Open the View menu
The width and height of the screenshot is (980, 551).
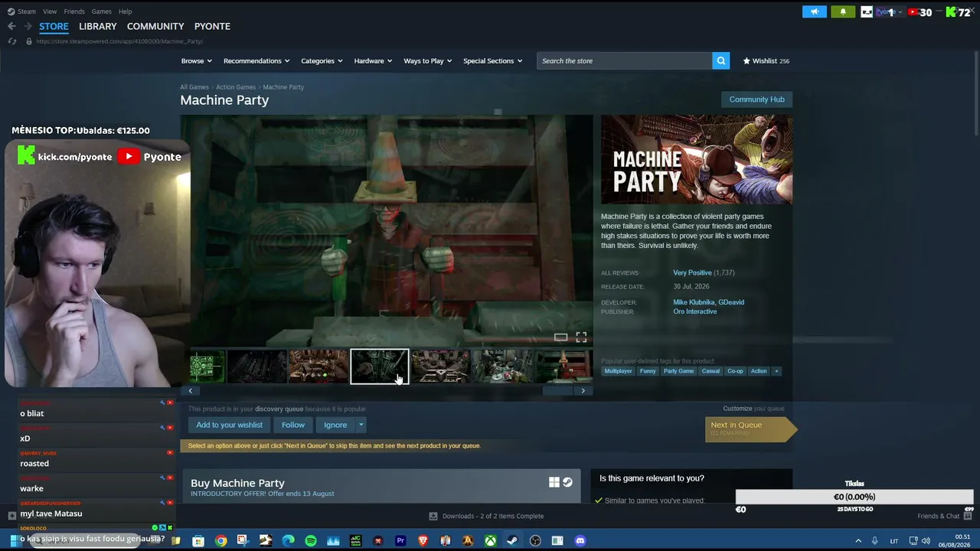pos(50,11)
